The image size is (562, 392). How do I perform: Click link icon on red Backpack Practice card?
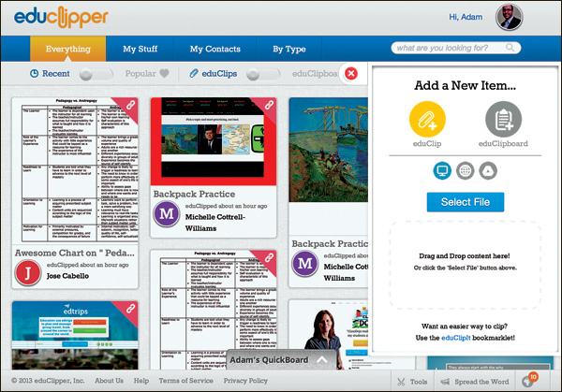269,105
